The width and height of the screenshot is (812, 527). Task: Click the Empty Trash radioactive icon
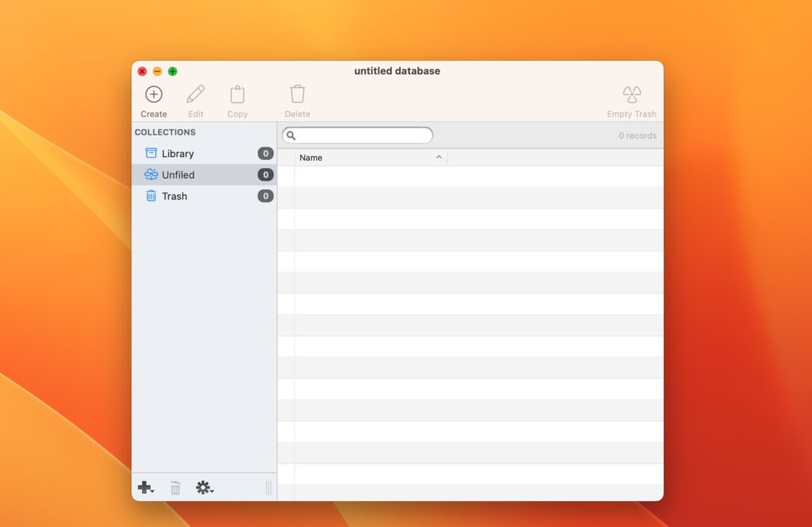point(631,93)
